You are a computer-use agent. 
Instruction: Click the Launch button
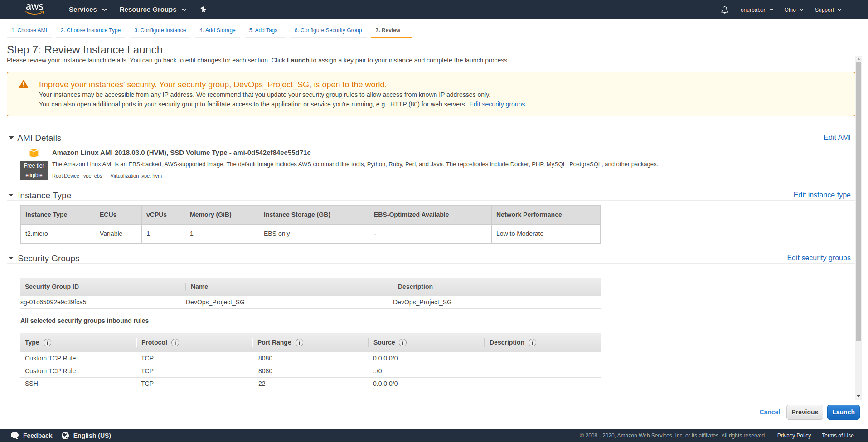[x=843, y=412]
